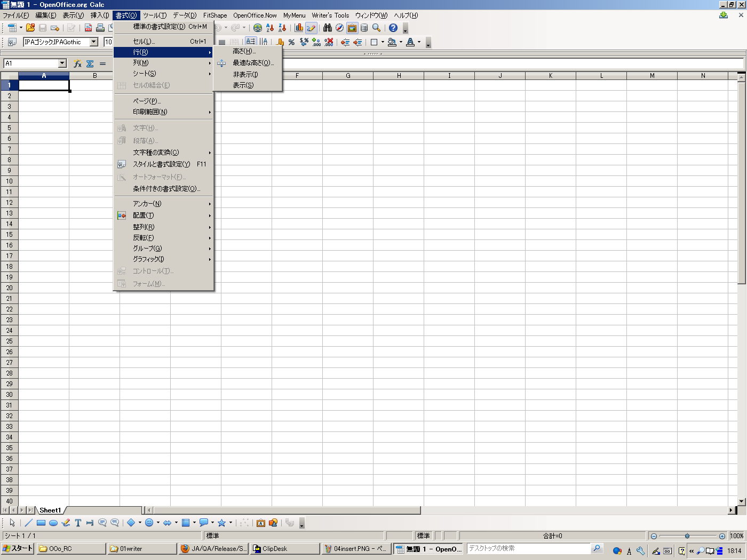
Task: Open the ツール(T) menu
Action: [x=155, y=15]
